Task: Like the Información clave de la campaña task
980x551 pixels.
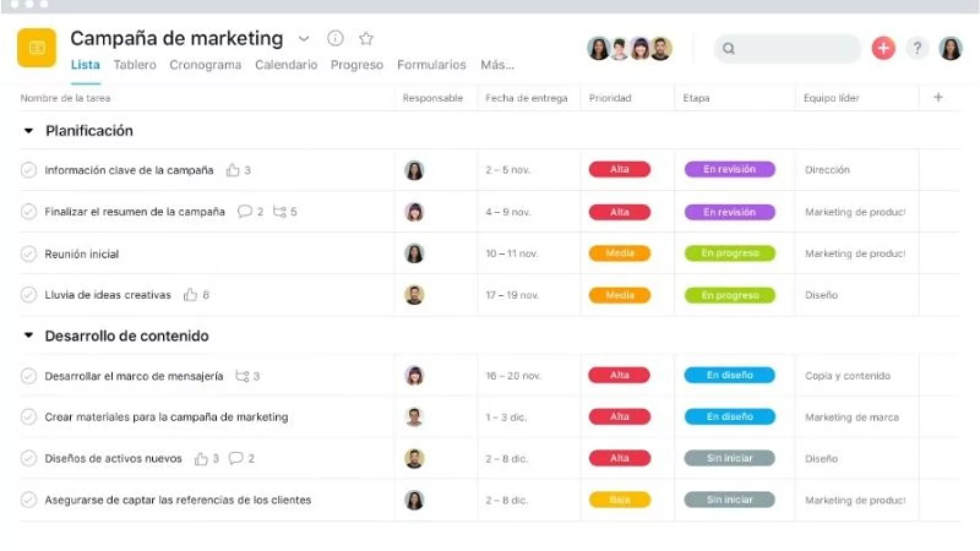Action: pyautogui.click(x=233, y=170)
